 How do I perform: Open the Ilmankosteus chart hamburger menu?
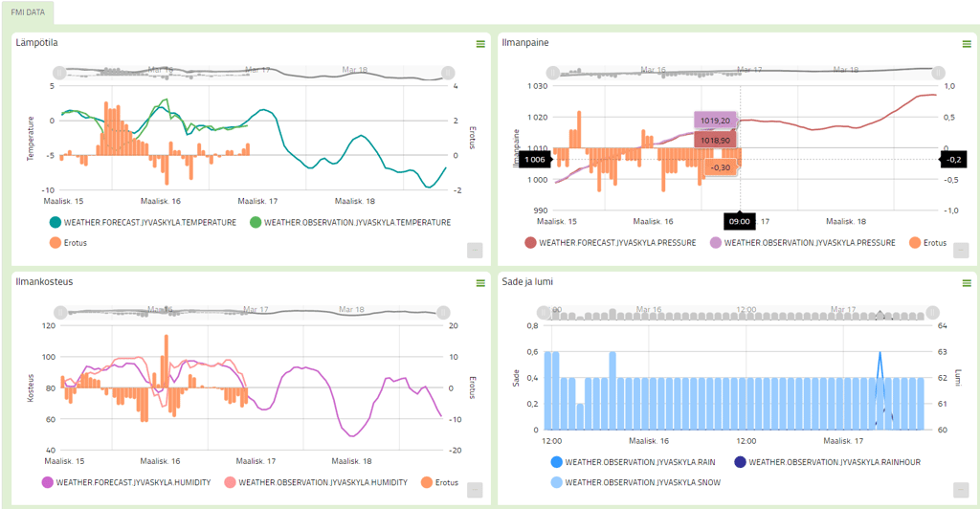[480, 283]
